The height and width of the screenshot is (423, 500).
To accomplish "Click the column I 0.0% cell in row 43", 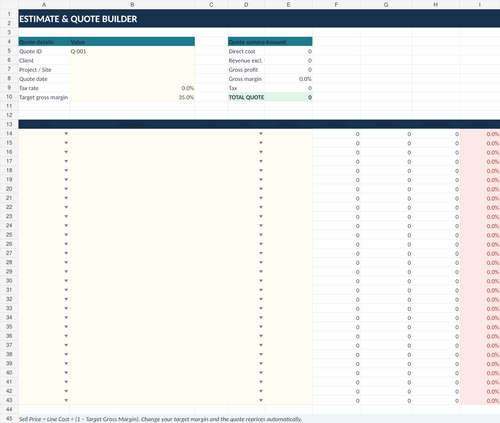I will tap(480, 401).
